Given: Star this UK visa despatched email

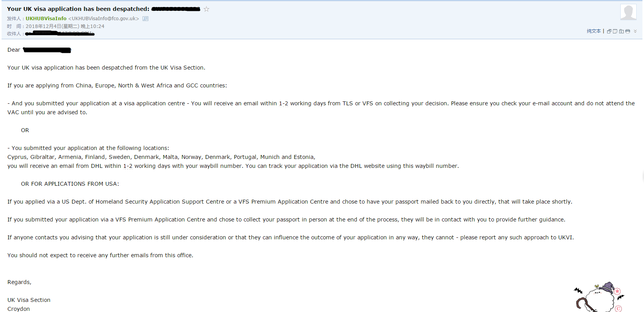Looking at the screenshot, I should 206,9.
